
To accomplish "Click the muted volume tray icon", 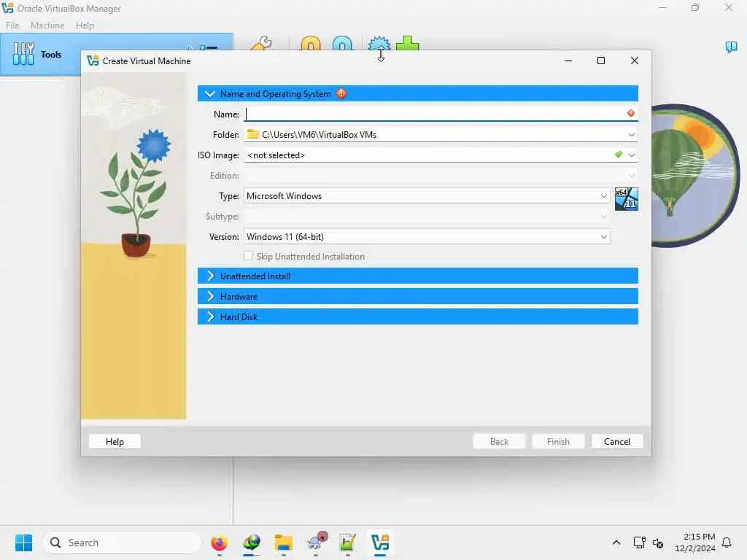I will (658, 542).
